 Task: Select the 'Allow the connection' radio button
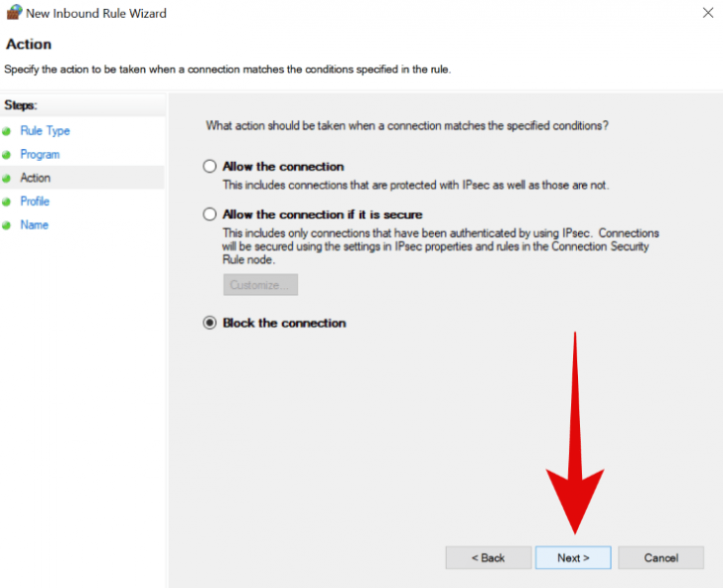[x=210, y=167]
